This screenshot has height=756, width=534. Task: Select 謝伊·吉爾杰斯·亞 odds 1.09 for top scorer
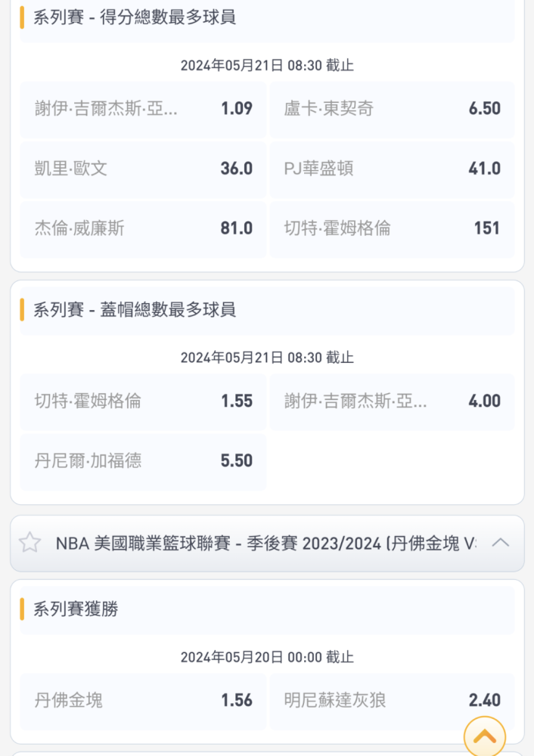coord(143,109)
